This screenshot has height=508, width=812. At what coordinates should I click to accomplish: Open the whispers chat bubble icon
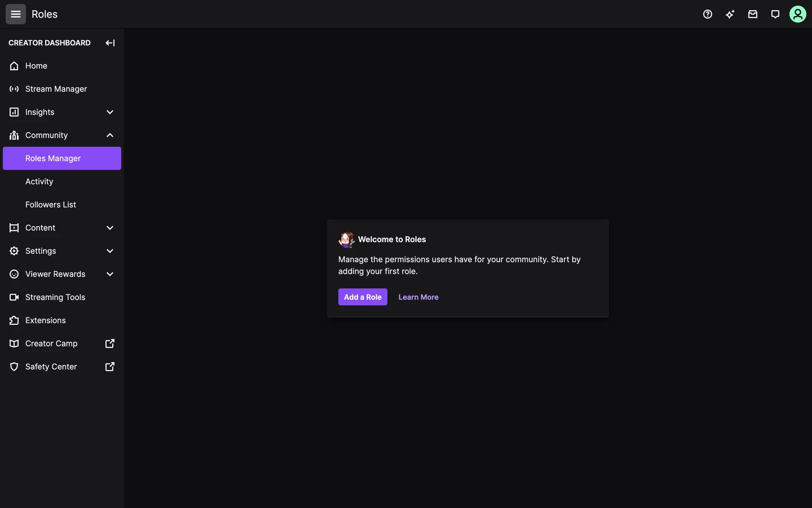tap(775, 14)
